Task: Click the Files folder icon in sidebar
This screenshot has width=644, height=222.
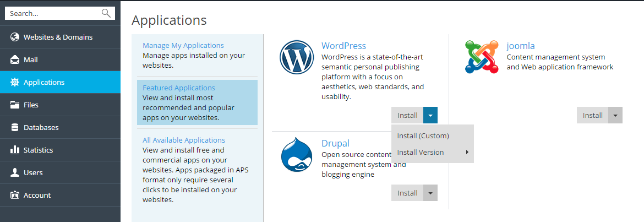Action: 15,105
